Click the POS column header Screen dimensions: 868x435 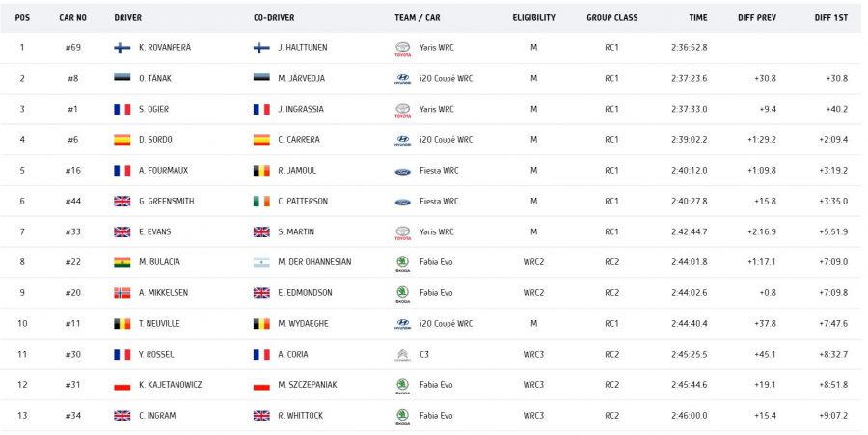tap(23, 18)
